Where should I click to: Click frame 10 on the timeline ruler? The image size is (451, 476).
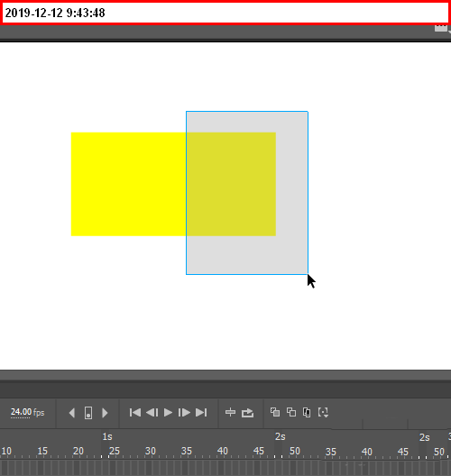[6, 451]
